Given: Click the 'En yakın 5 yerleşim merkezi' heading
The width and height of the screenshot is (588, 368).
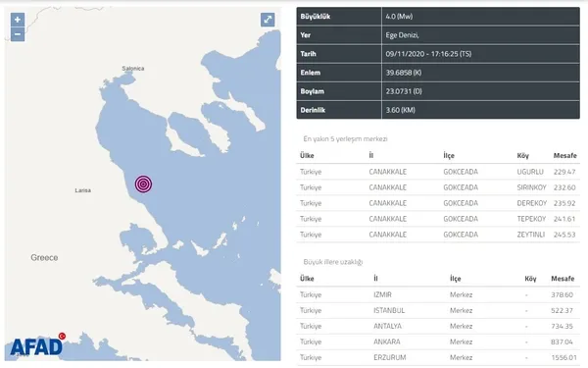Looking at the screenshot, I should point(345,139).
